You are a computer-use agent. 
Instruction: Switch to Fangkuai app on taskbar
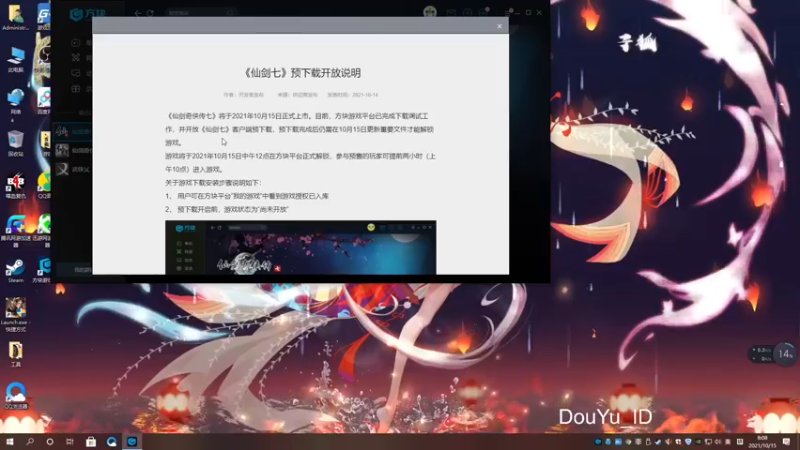tap(132, 441)
